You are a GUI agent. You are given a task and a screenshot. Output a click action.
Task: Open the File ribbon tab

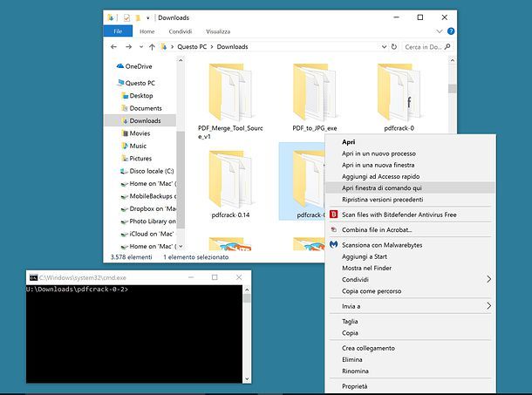tap(118, 31)
